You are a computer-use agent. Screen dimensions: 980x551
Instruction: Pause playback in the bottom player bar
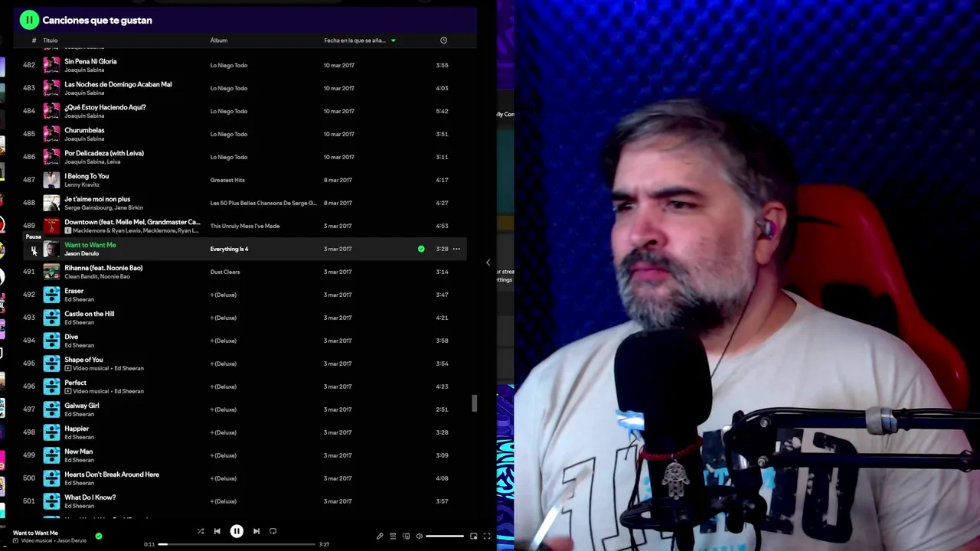[x=237, y=531]
